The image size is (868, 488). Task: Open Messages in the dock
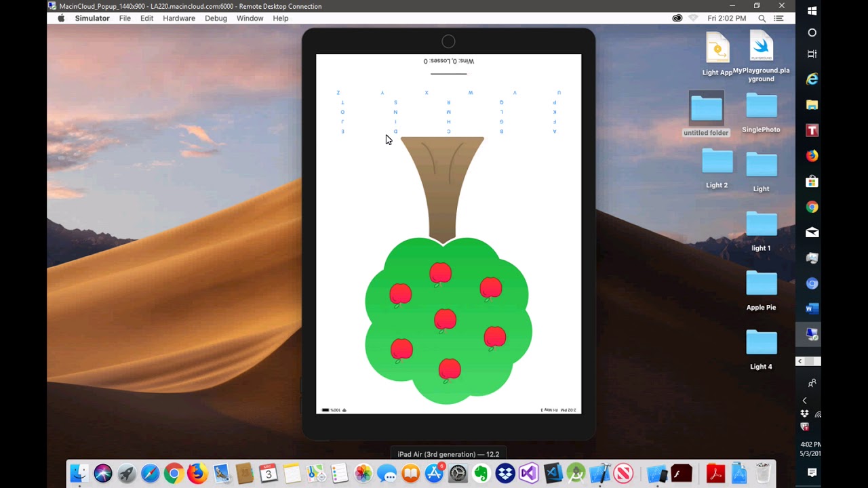pyautogui.click(x=387, y=473)
